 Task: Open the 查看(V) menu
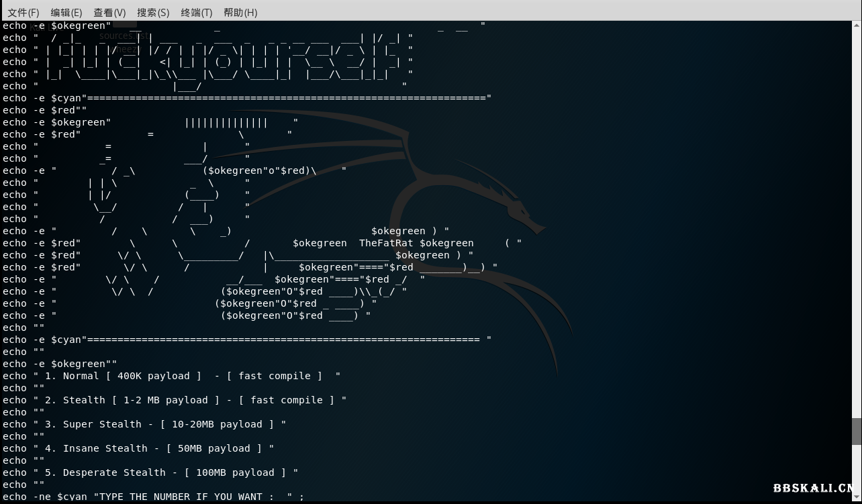[x=109, y=12]
